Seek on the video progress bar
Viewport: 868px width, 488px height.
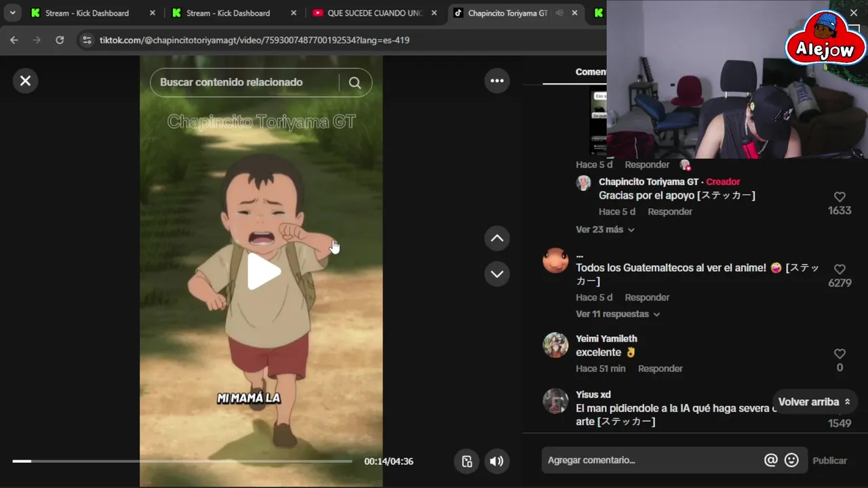pos(182,461)
